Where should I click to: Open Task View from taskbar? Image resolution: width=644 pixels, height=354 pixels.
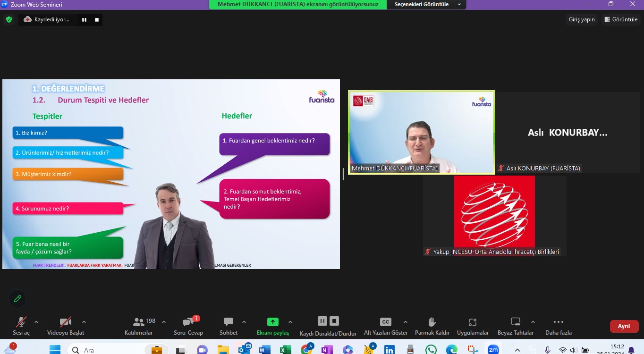(181, 350)
